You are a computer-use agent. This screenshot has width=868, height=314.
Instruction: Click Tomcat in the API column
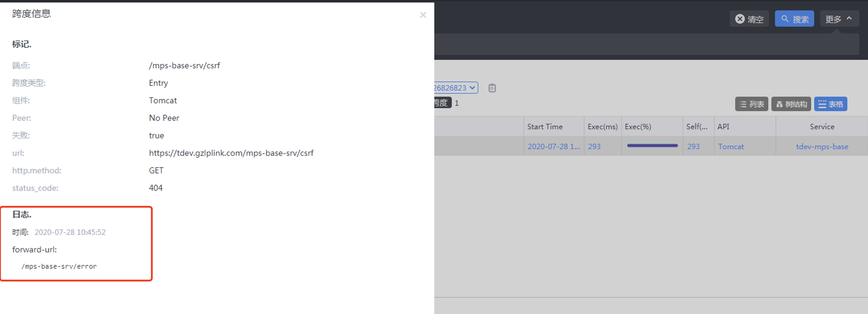730,146
